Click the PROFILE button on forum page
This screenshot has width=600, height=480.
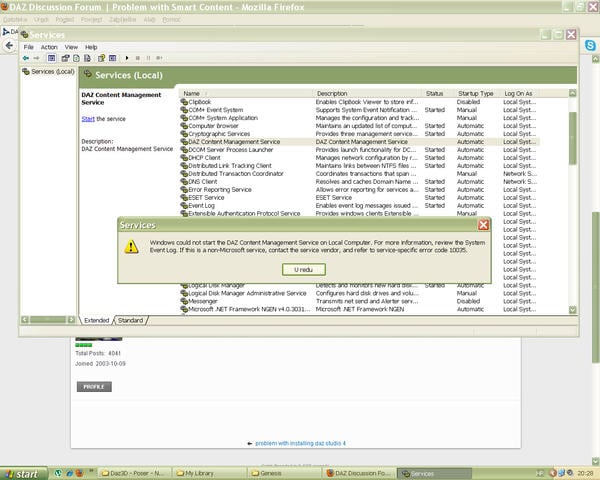94,387
